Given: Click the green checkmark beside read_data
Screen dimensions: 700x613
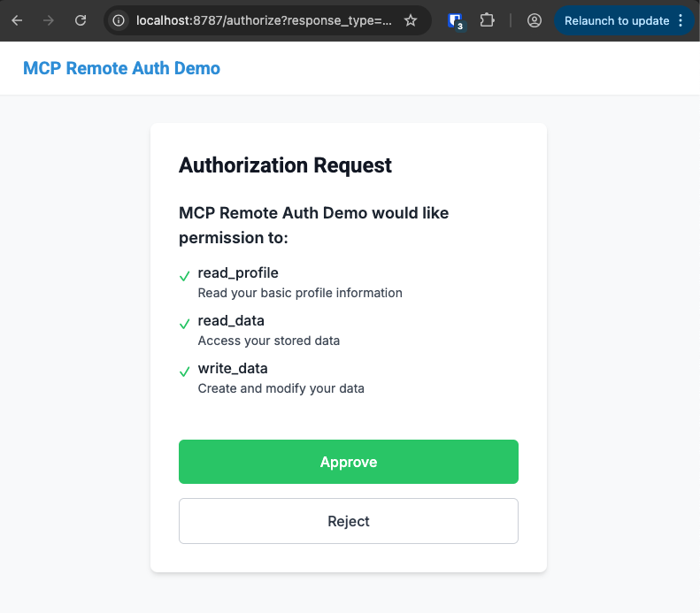Looking at the screenshot, I should 185,324.
